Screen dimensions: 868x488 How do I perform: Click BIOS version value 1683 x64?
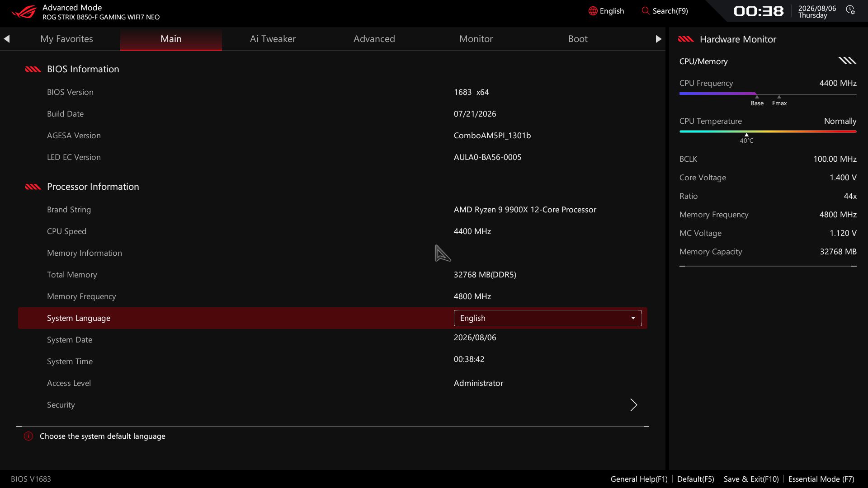[x=471, y=92]
